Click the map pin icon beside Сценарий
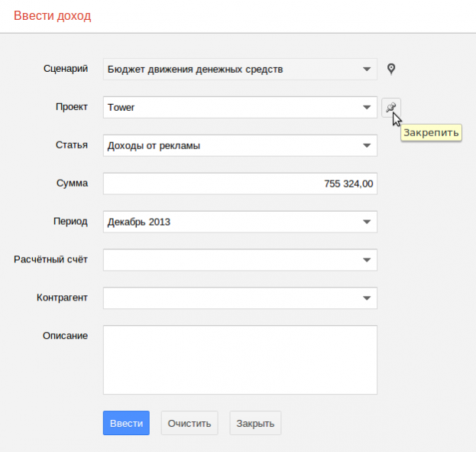The width and height of the screenshot is (476, 452). [x=391, y=69]
